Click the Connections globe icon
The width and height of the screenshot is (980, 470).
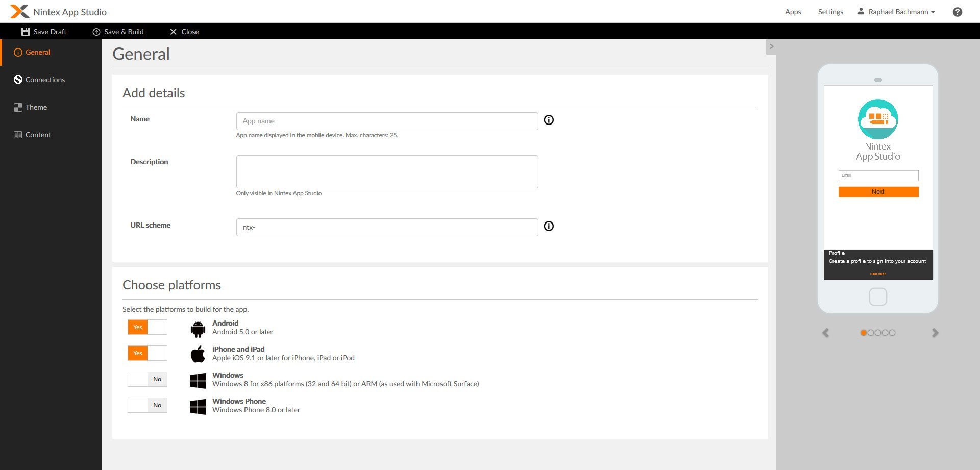coord(18,80)
